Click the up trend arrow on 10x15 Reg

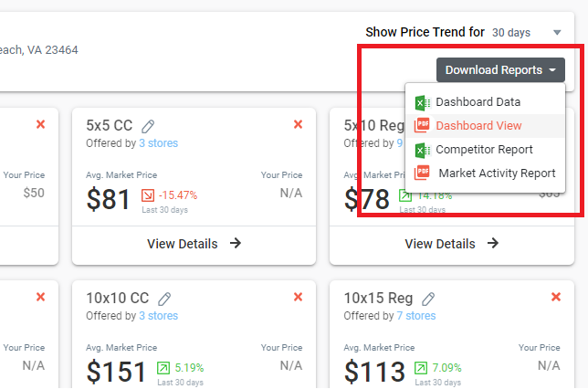pyautogui.click(x=421, y=368)
